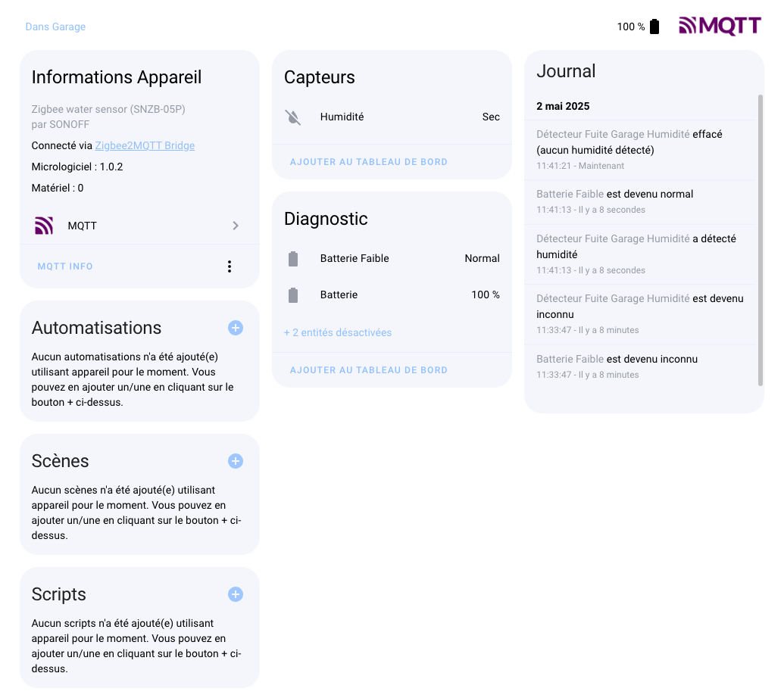This screenshot has width=784, height=698.
Task: Add a new script with plus icon
Action: click(236, 594)
